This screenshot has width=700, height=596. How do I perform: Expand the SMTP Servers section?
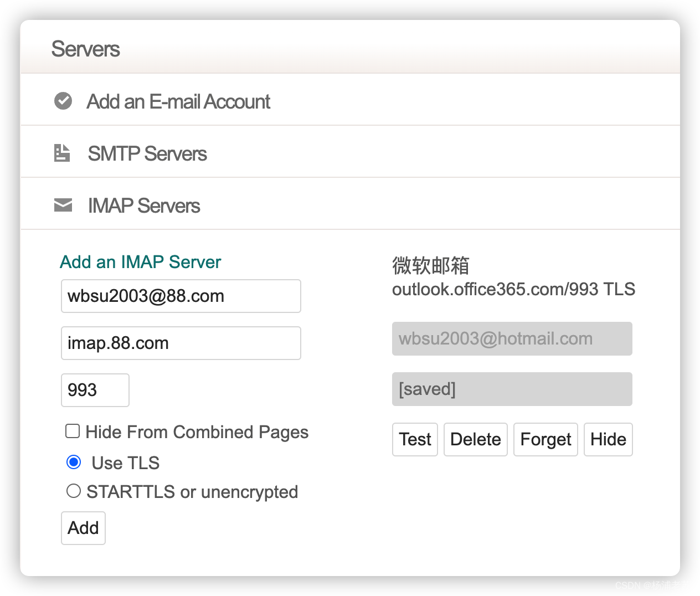[147, 153]
